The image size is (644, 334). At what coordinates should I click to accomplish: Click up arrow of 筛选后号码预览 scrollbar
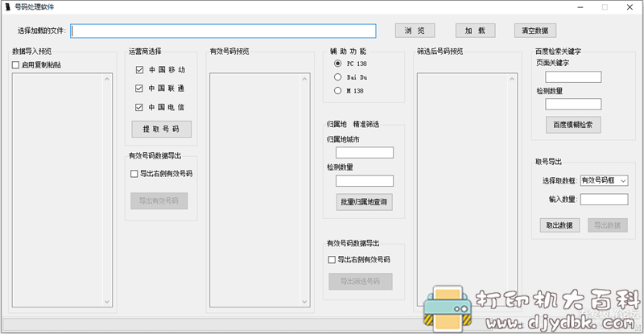click(512, 79)
